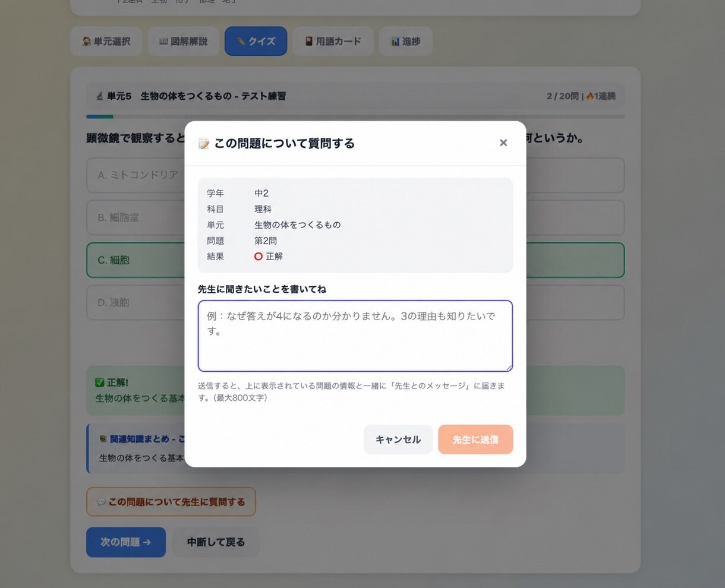
Task: Click the memo icon in dialog title
Action: tap(204, 144)
